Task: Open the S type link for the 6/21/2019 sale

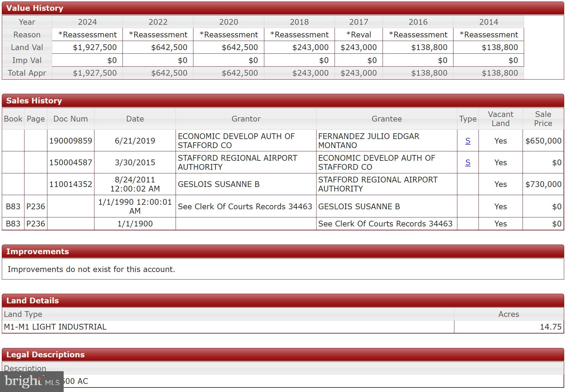Action: 468,141
